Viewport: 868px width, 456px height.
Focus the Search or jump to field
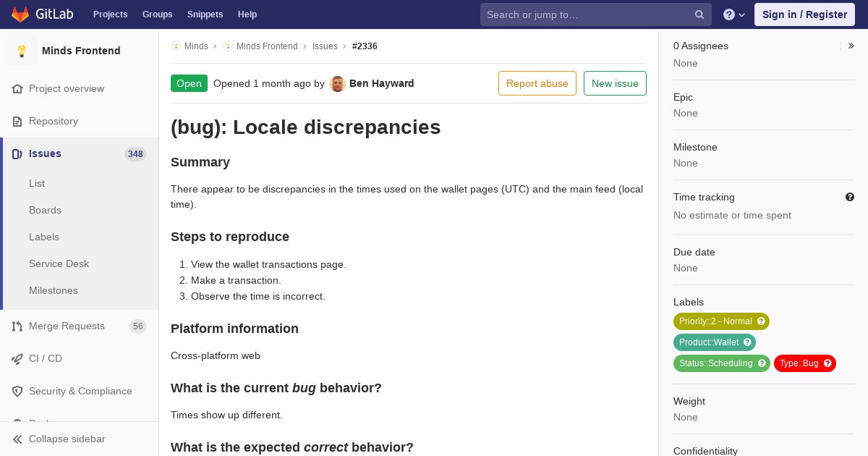click(596, 14)
